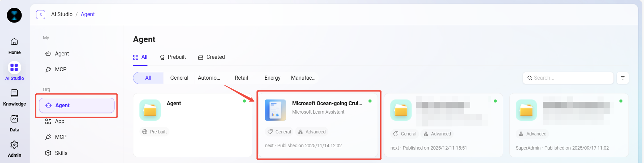Open Skills under the Org section
This screenshot has width=644, height=163.
pyautogui.click(x=61, y=153)
